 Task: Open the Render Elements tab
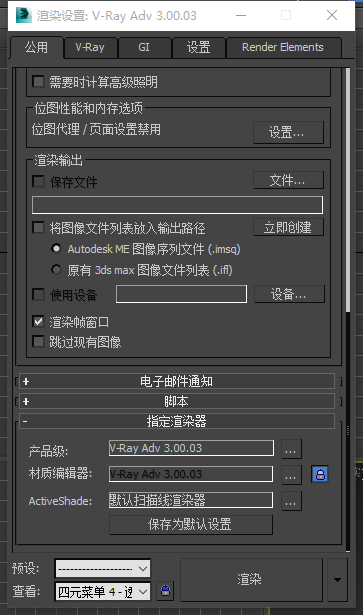tap(283, 48)
